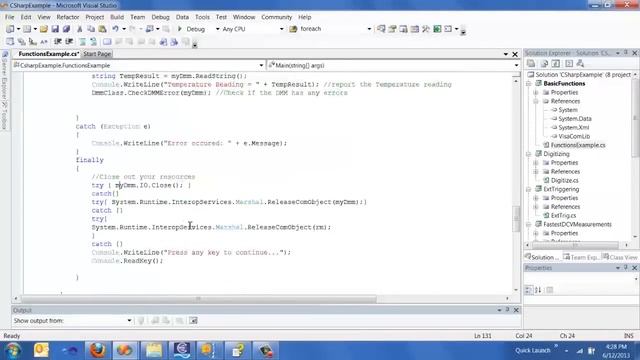The height and width of the screenshot is (360, 640).
Task: Select VisaComLib reference in tree
Action: (x=574, y=136)
